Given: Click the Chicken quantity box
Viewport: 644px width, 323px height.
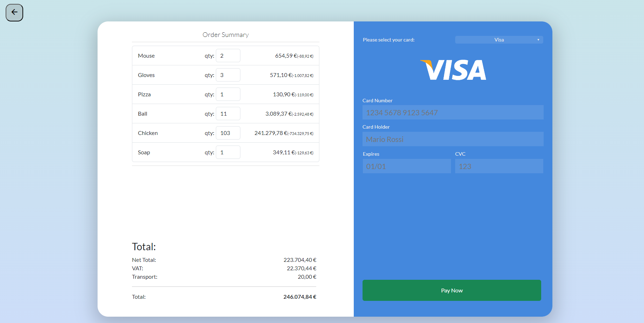Looking at the screenshot, I should 228,133.
